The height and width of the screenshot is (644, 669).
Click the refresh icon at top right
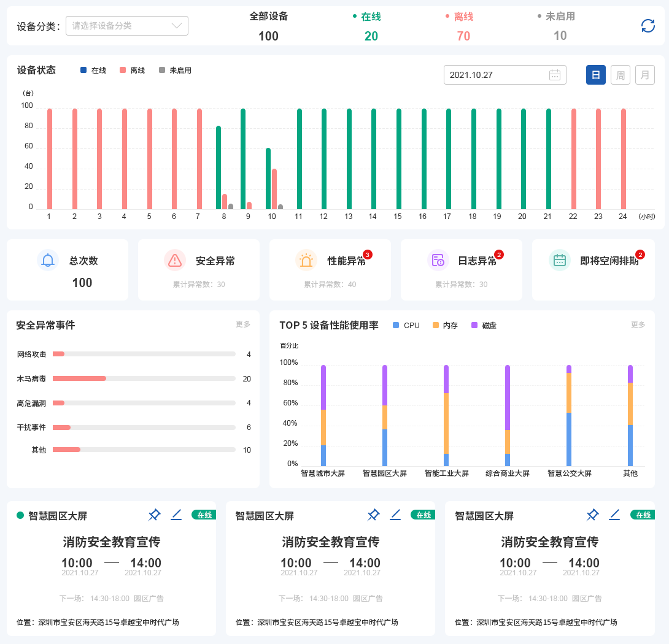(x=648, y=26)
